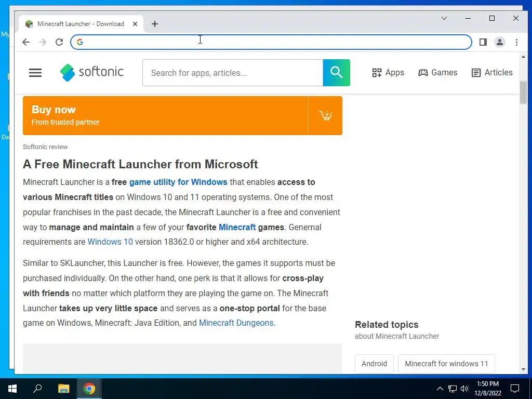The height and width of the screenshot is (399, 532).
Task: Open the taskbar search magnifier
Action: [37, 389]
